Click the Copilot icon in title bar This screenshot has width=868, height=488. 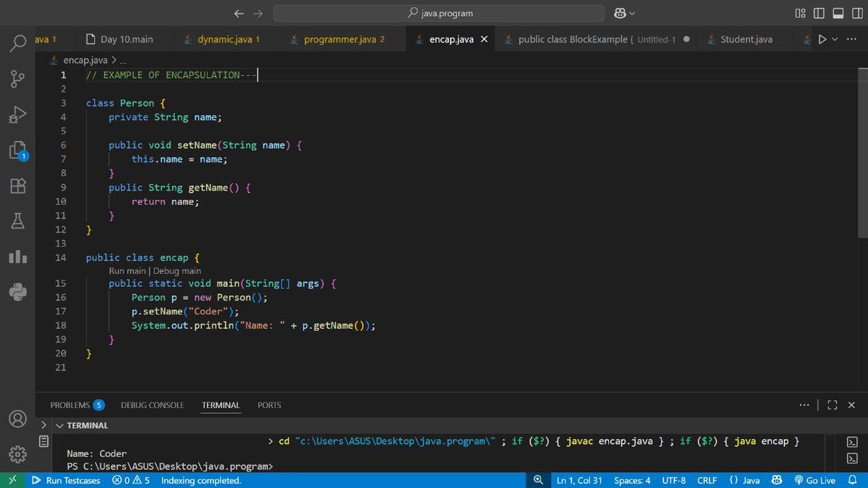pos(620,13)
